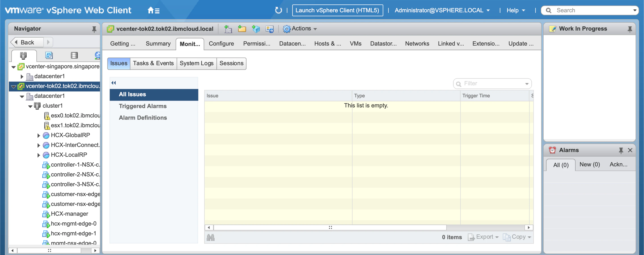Open the Home menu icon
The height and width of the screenshot is (255, 644).
pos(153,10)
